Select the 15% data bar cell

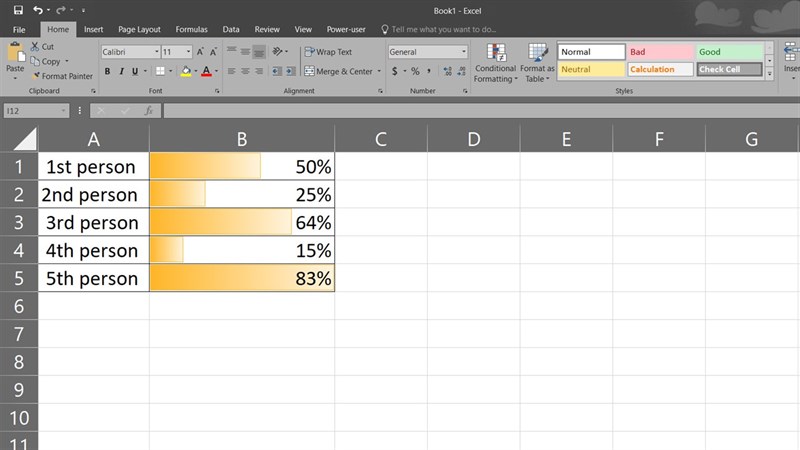(x=242, y=250)
